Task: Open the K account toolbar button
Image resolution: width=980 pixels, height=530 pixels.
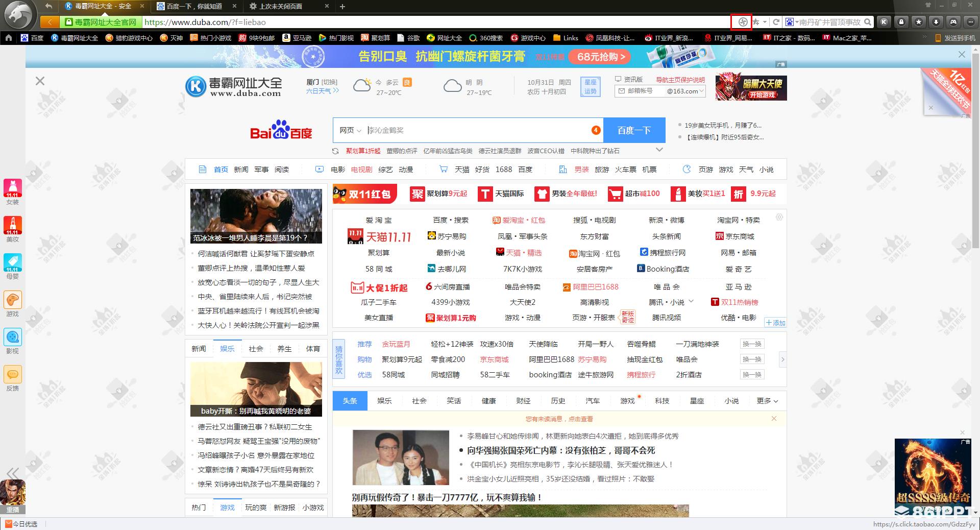Action: coord(884,22)
